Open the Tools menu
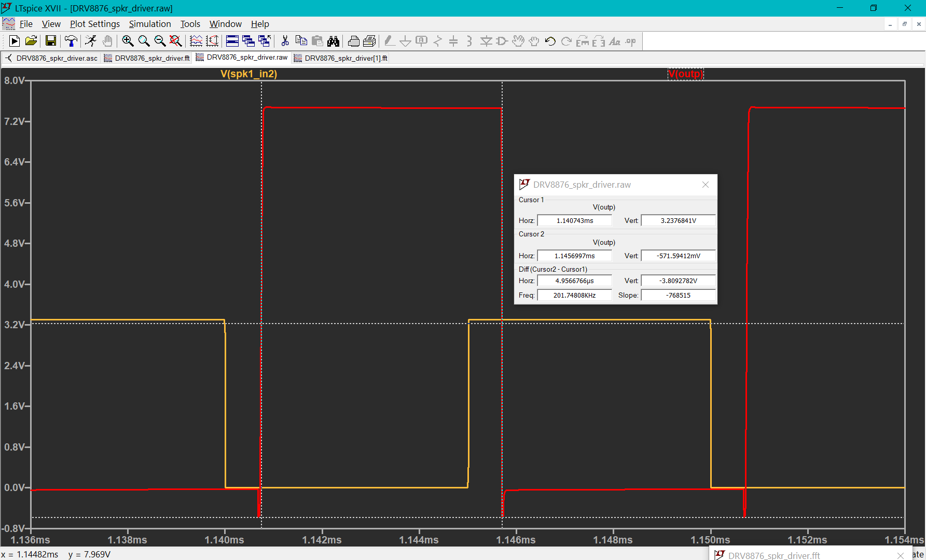 (x=190, y=24)
